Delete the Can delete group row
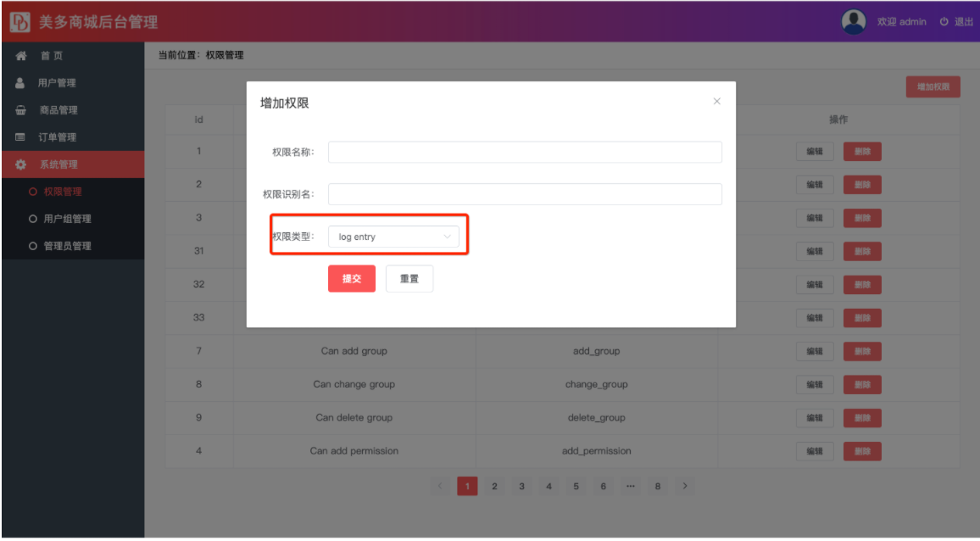 (x=862, y=418)
